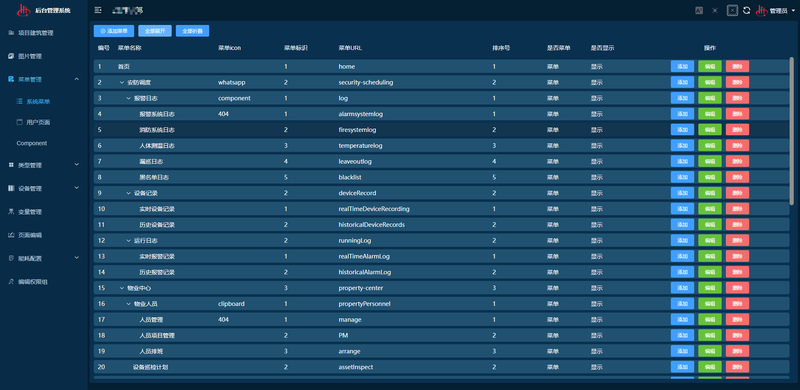Click the 'historicalAlarmLog' URL cell
The image size is (800, 390).
tap(365, 272)
